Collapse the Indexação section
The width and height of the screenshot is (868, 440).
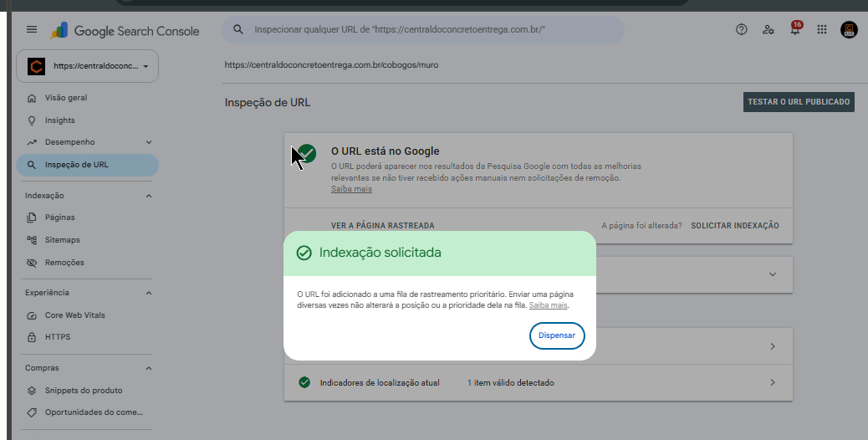(x=148, y=196)
